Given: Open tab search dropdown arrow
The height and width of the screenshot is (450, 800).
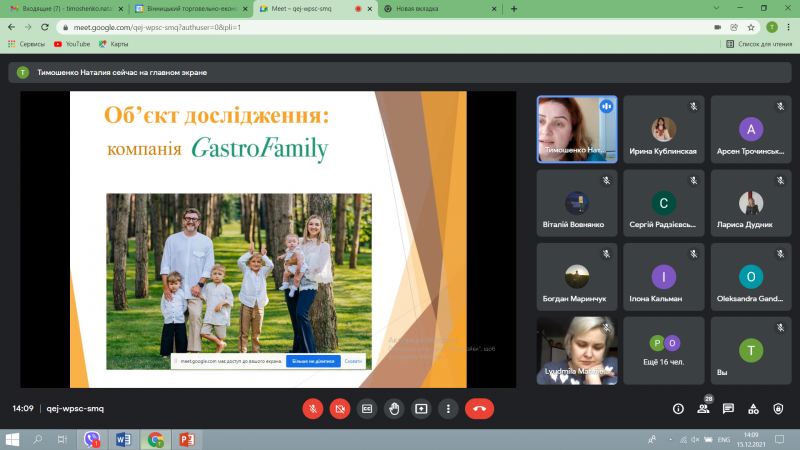Looking at the screenshot, I should [x=716, y=8].
